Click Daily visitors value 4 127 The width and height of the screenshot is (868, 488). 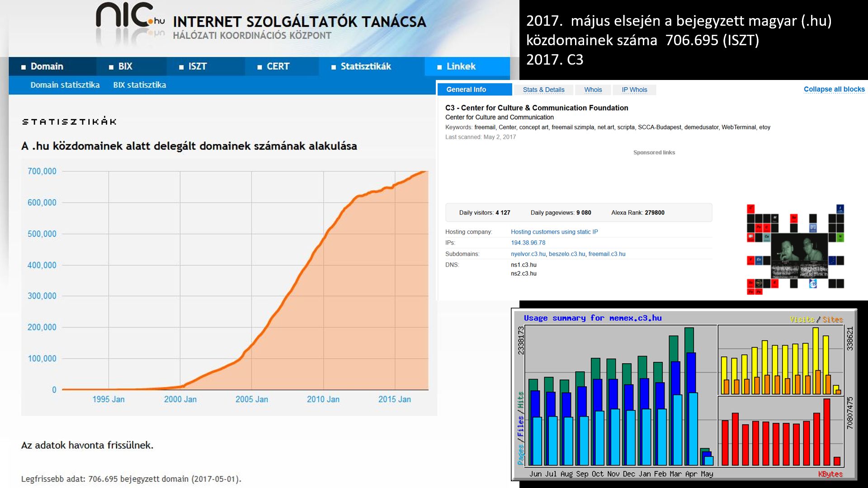point(503,212)
